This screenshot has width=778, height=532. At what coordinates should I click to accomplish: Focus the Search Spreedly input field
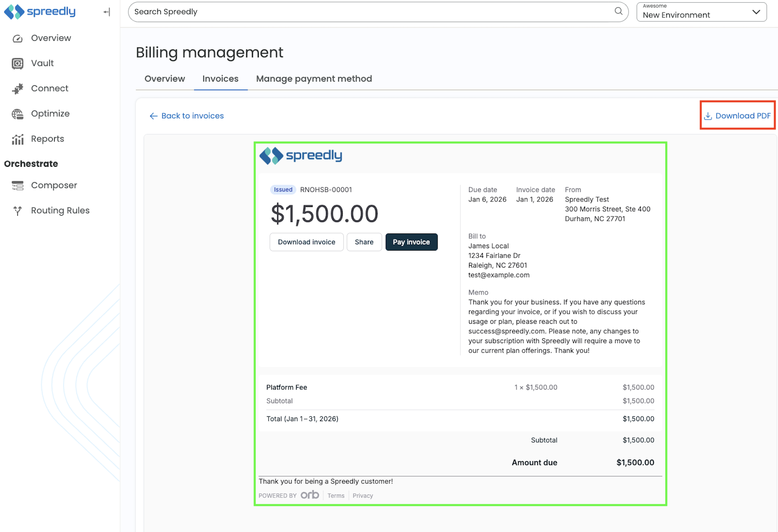[x=372, y=12]
